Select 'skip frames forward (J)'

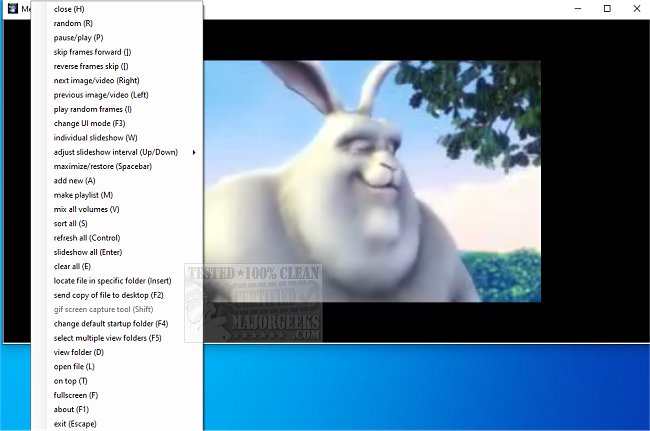pyautogui.click(x=92, y=52)
